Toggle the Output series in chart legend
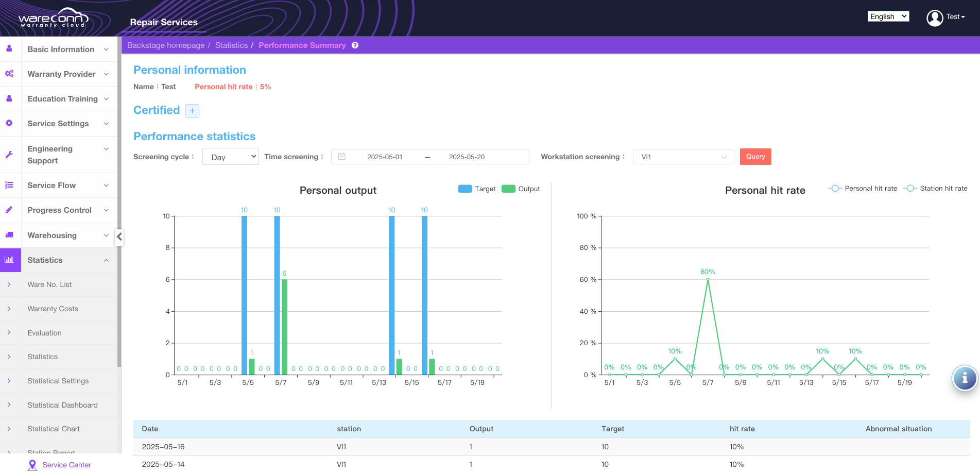The height and width of the screenshot is (472, 980). (x=521, y=189)
